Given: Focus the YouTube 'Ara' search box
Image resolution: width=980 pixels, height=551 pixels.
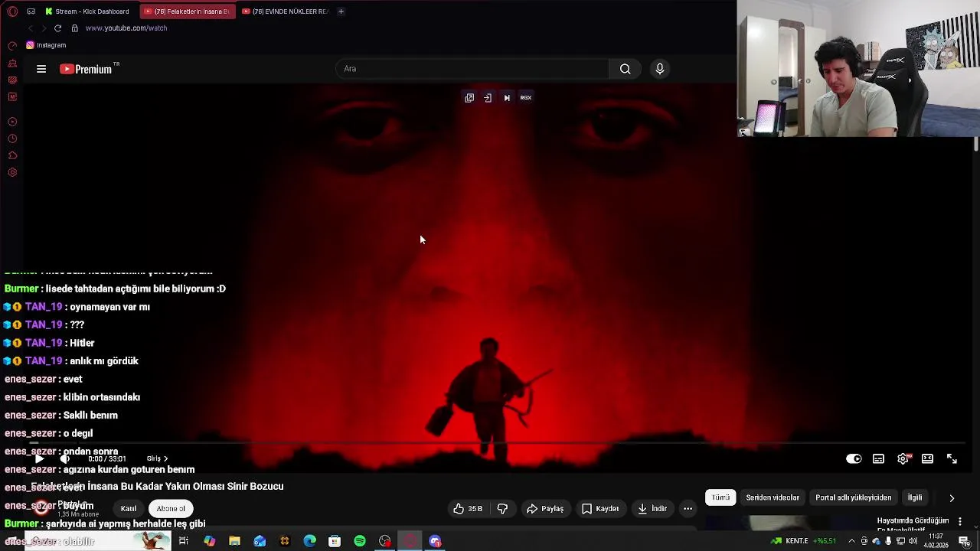Looking at the screenshot, I should 472,69.
